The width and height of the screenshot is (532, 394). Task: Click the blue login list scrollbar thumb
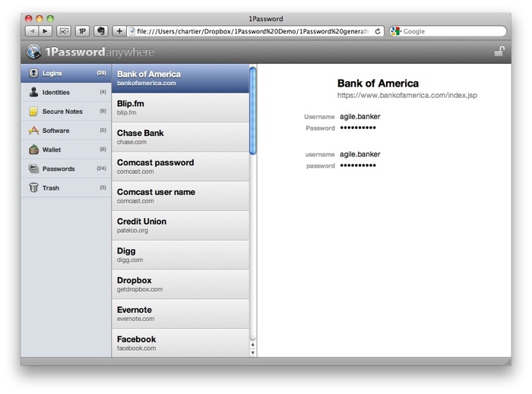(253, 111)
